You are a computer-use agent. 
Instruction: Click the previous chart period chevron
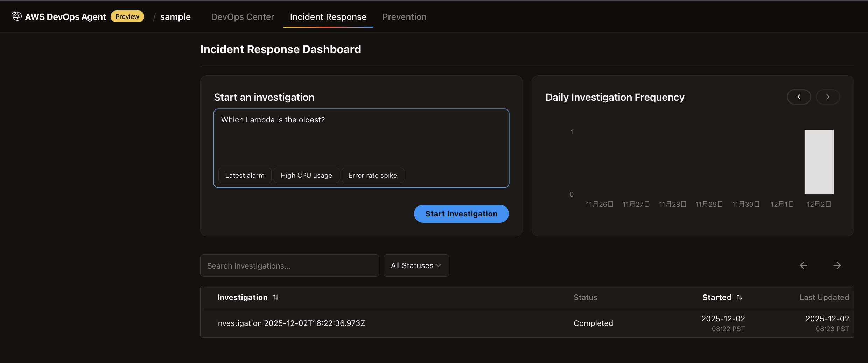click(x=799, y=97)
